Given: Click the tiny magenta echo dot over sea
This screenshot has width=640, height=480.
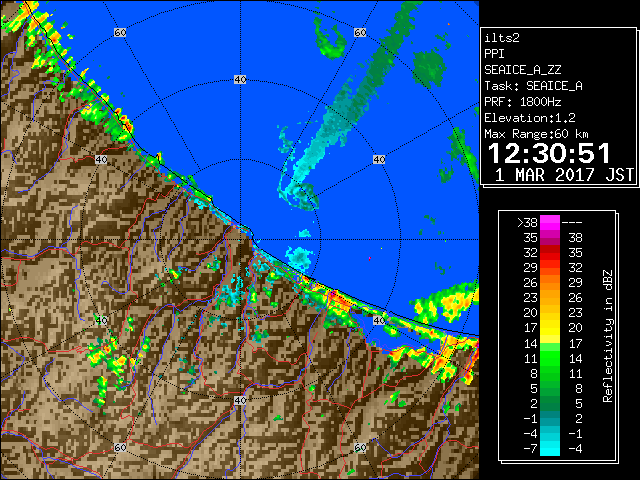Looking at the screenshot, I should point(370,258).
